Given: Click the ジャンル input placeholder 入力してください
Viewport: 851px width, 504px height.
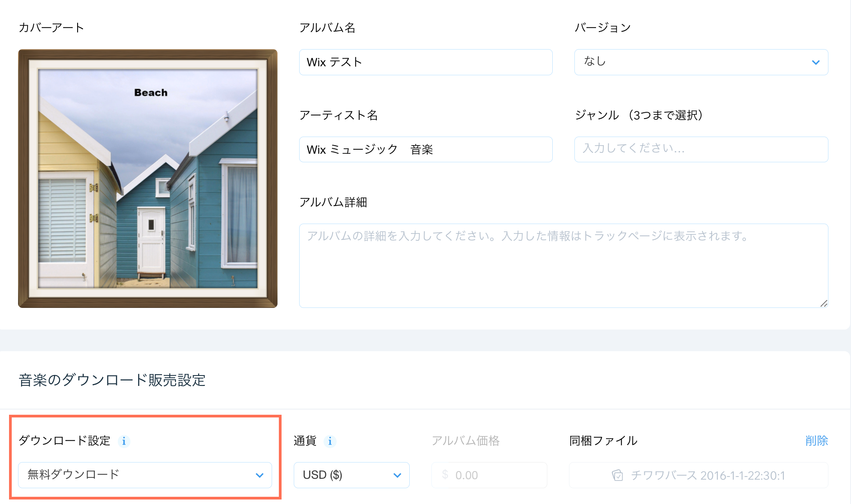Looking at the screenshot, I should 701,149.
